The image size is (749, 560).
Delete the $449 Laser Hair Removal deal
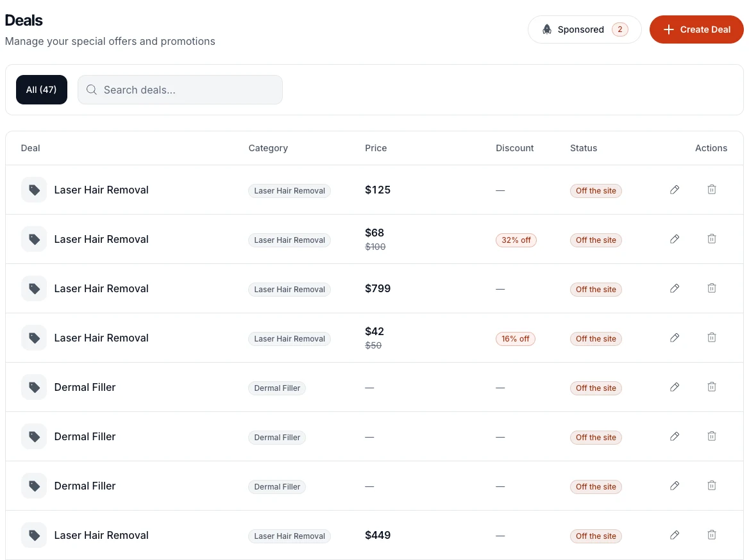(x=712, y=535)
